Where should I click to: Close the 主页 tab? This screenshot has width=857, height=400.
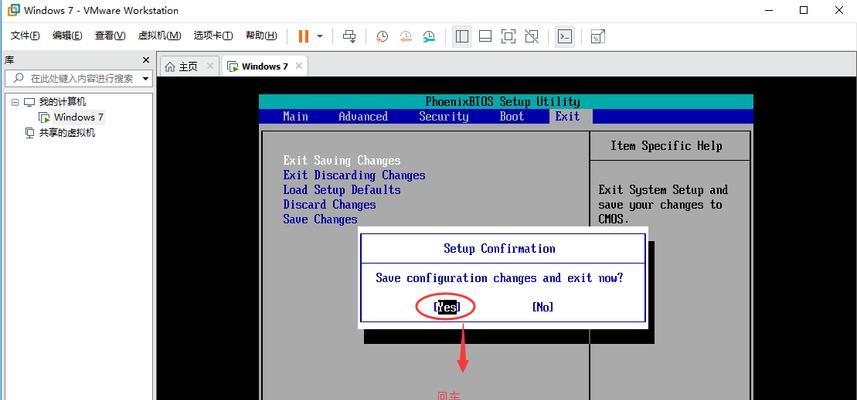point(210,66)
